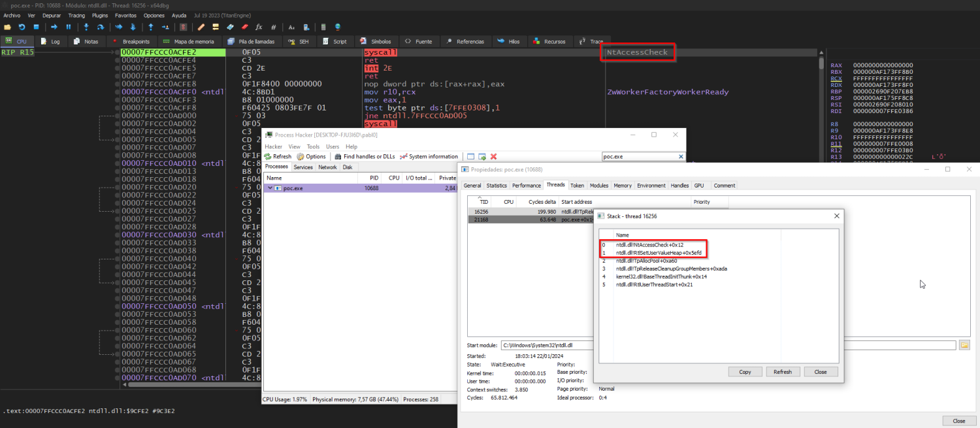Open the fx functions toolbar icon

259,27
